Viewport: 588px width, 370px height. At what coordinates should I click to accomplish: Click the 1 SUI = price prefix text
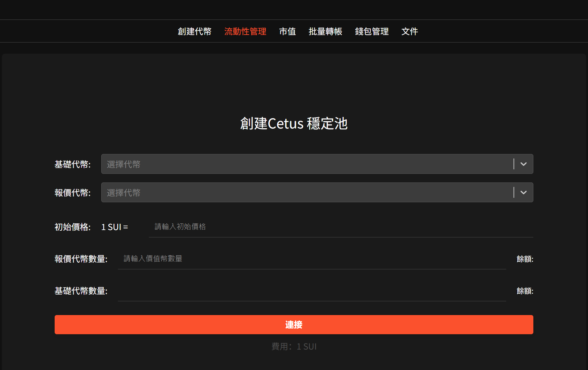tap(115, 227)
